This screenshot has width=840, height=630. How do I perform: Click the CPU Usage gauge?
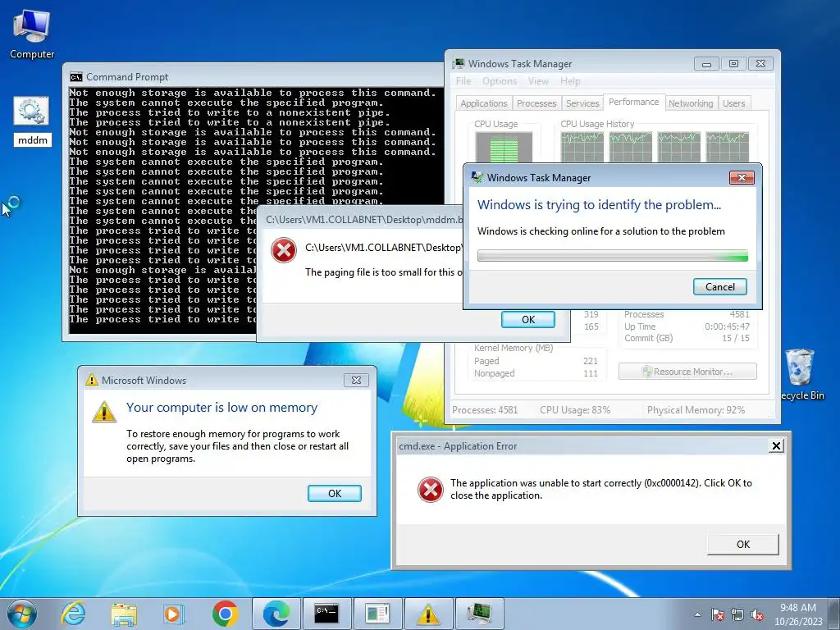coord(504,148)
